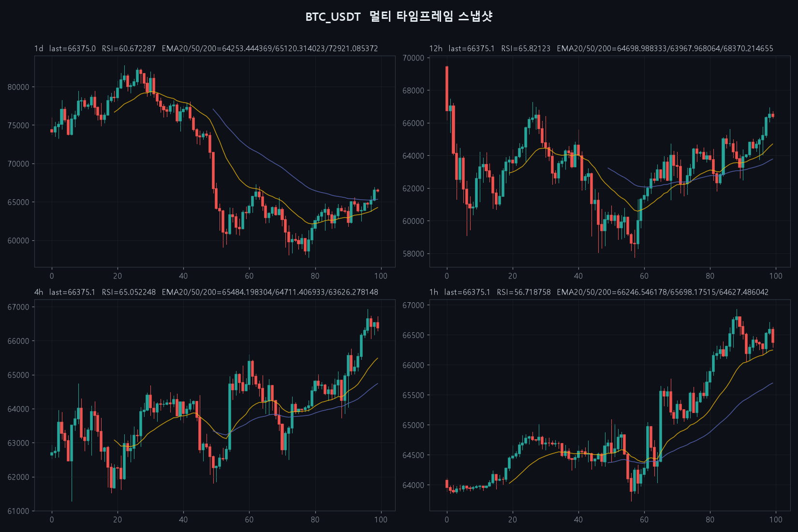
Task: Click the 1d chart RSI=60.672287 value
Action: coord(129,48)
